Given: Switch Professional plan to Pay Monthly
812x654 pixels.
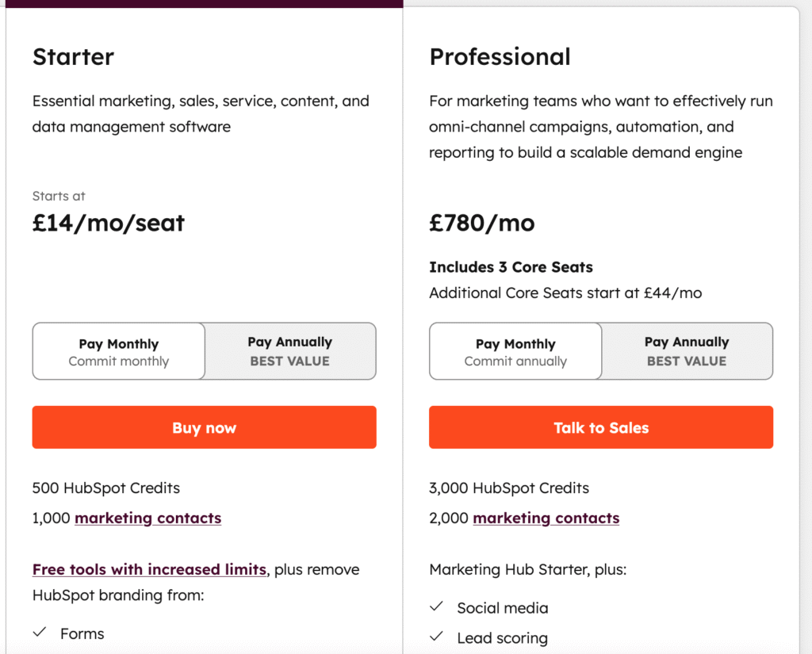Looking at the screenshot, I should click(x=515, y=350).
